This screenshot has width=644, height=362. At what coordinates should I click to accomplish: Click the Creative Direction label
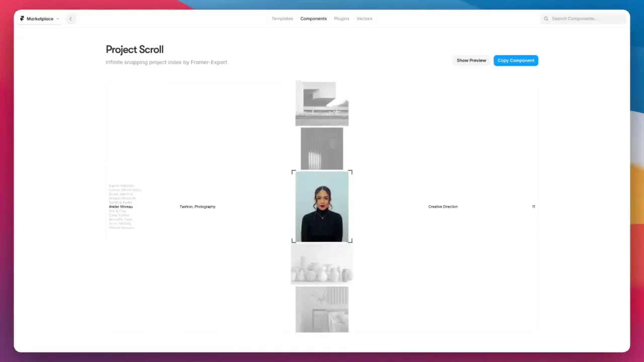coord(443,207)
